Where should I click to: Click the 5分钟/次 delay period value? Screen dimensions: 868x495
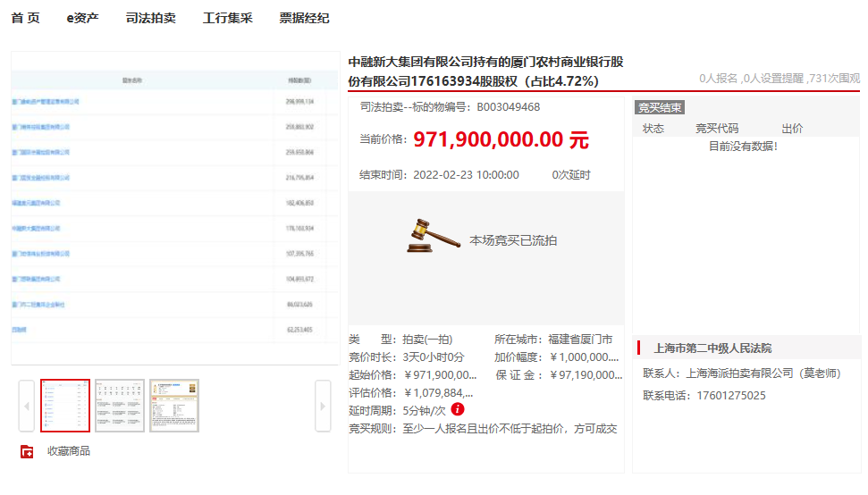[x=424, y=410]
